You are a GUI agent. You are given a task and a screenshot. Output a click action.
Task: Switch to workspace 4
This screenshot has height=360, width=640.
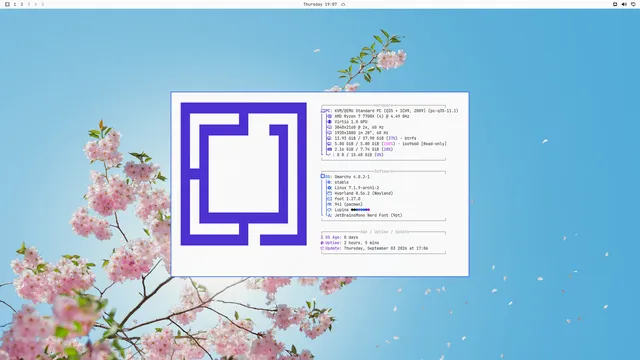point(36,4)
